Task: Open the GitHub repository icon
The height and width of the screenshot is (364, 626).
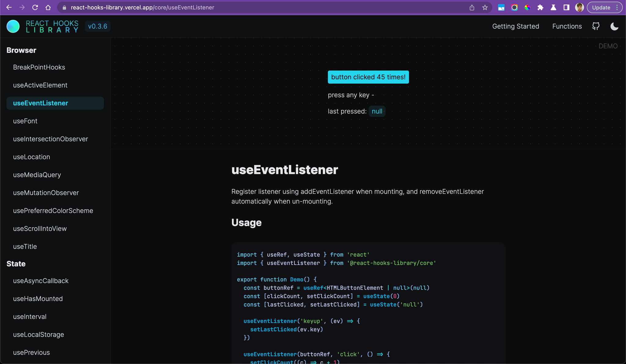Action: pos(596,26)
